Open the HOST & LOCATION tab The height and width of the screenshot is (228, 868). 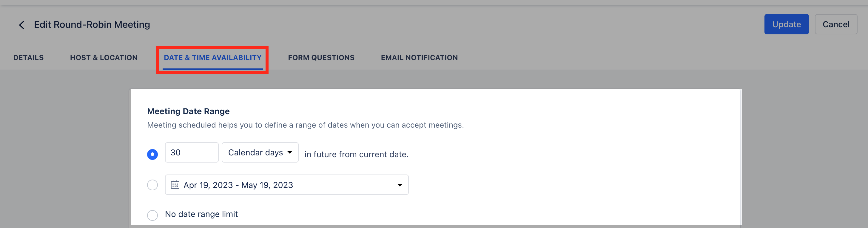pos(104,57)
